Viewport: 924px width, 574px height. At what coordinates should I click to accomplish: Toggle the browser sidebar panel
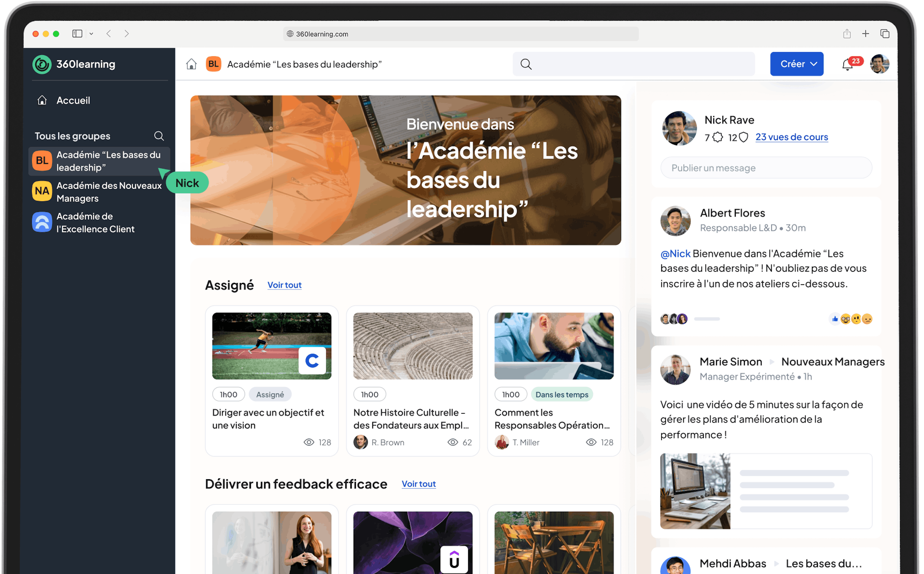[x=77, y=34]
